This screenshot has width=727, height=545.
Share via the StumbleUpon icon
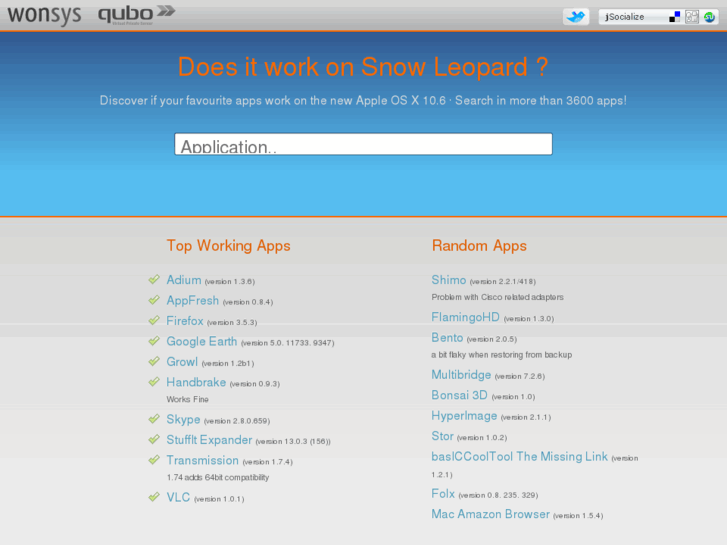click(x=709, y=17)
